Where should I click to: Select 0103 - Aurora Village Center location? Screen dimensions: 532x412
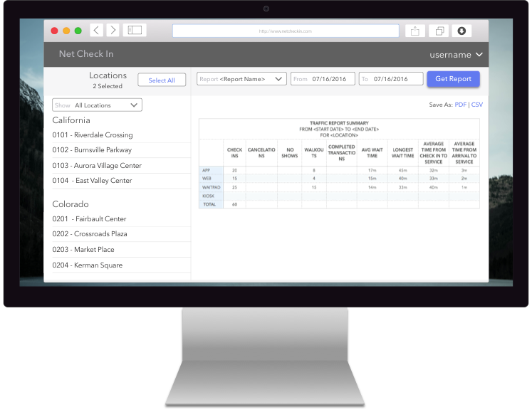pos(97,166)
